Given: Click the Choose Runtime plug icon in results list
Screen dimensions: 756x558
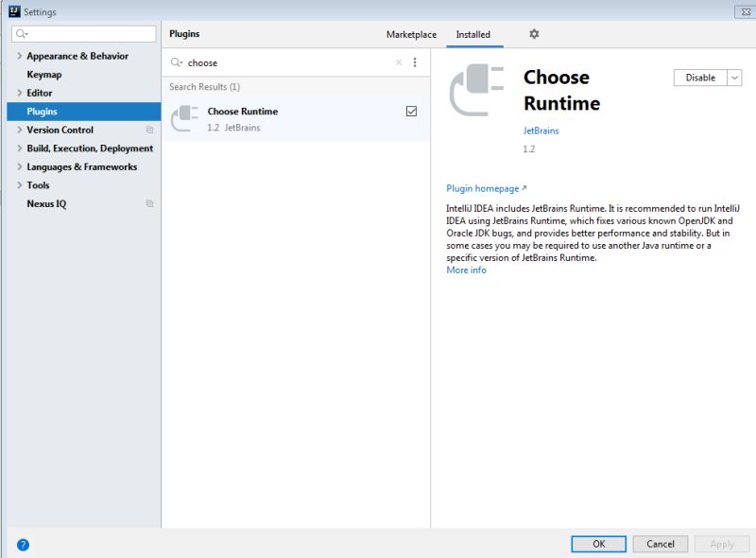Looking at the screenshot, I should pos(184,119).
